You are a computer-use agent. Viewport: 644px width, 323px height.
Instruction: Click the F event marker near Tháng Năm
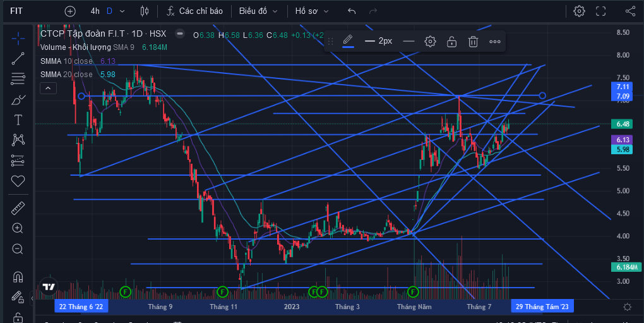413,292
